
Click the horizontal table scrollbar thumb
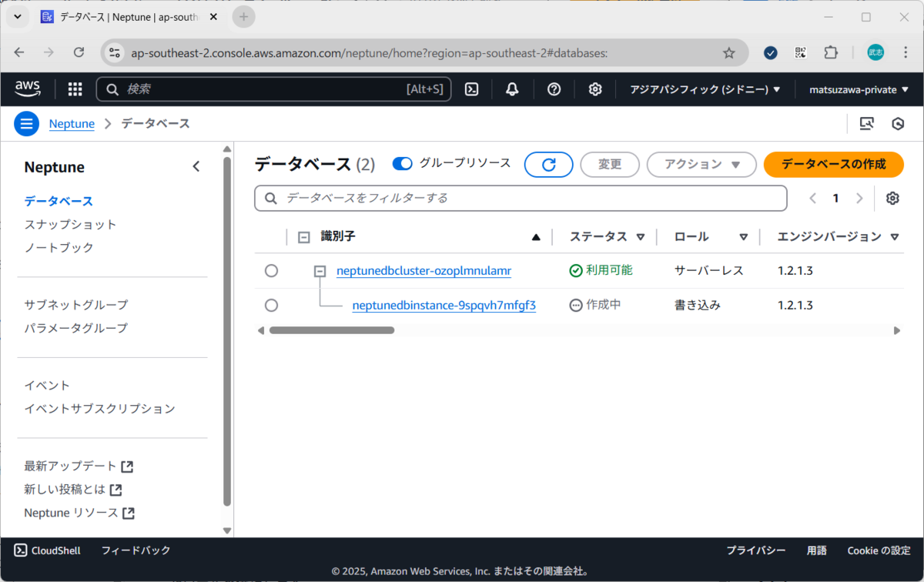[x=332, y=330]
